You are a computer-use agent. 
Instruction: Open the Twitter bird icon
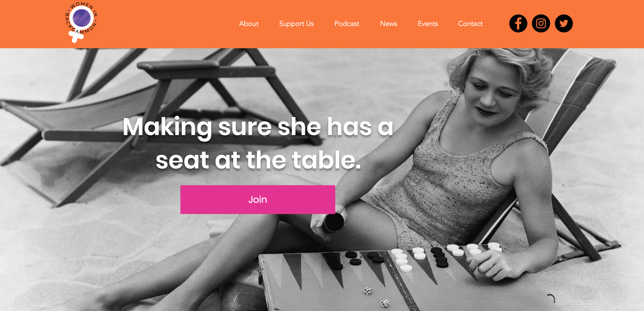(x=564, y=23)
